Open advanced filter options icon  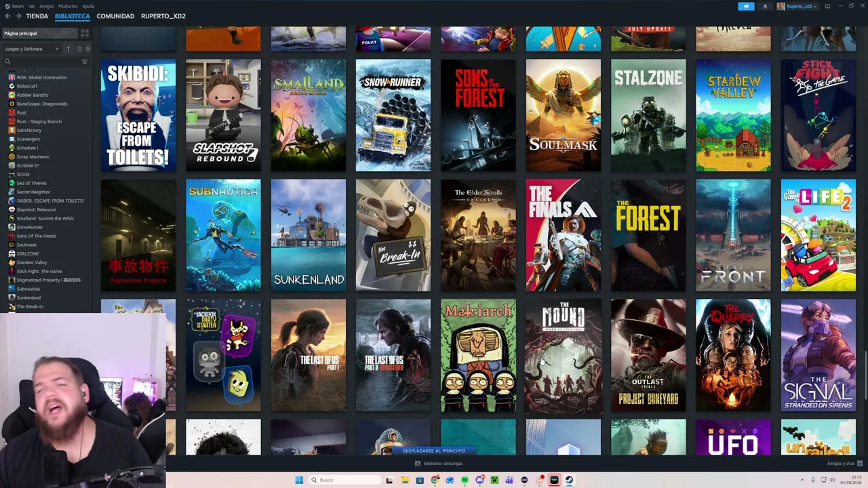pyautogui.click(x=85, y=62)
